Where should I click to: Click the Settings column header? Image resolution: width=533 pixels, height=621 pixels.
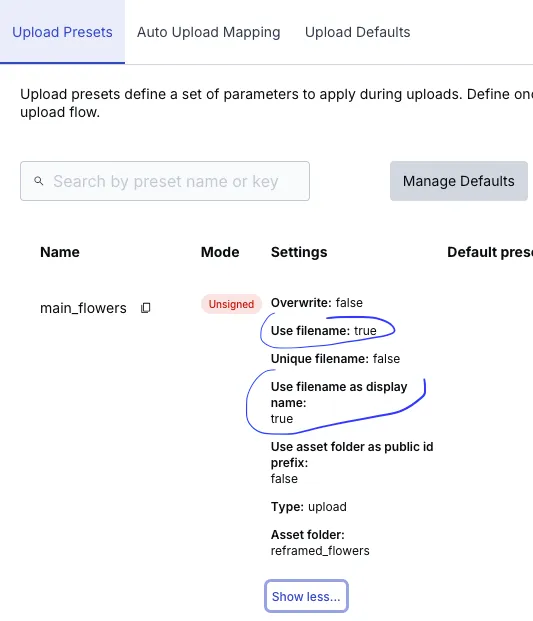(x=299, y=252)
